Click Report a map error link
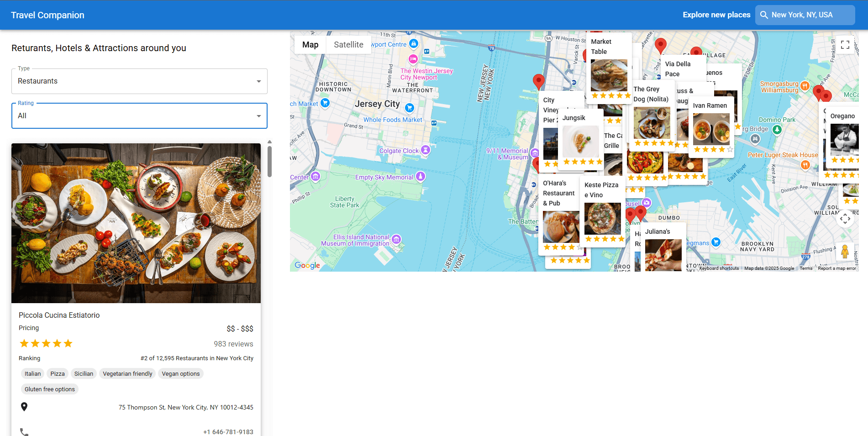The width and height of the screenshot is (868, 436). (837, 268)
